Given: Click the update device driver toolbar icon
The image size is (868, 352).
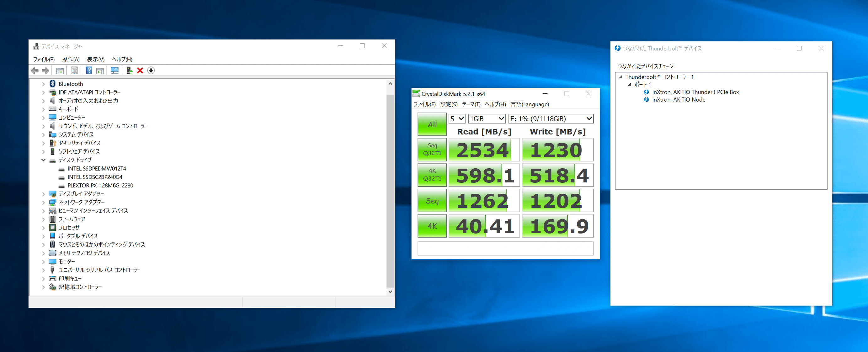Looking at the screenshot, I should click(x=129, y=71).
